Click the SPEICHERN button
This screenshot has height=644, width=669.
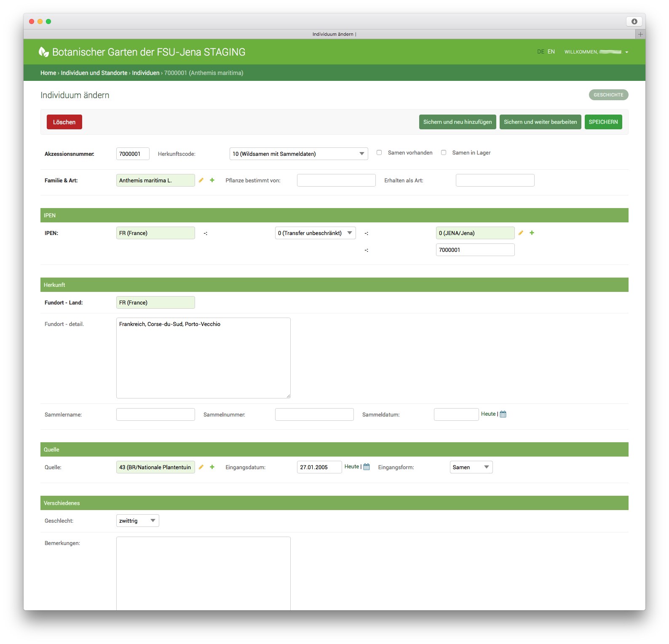603,122
